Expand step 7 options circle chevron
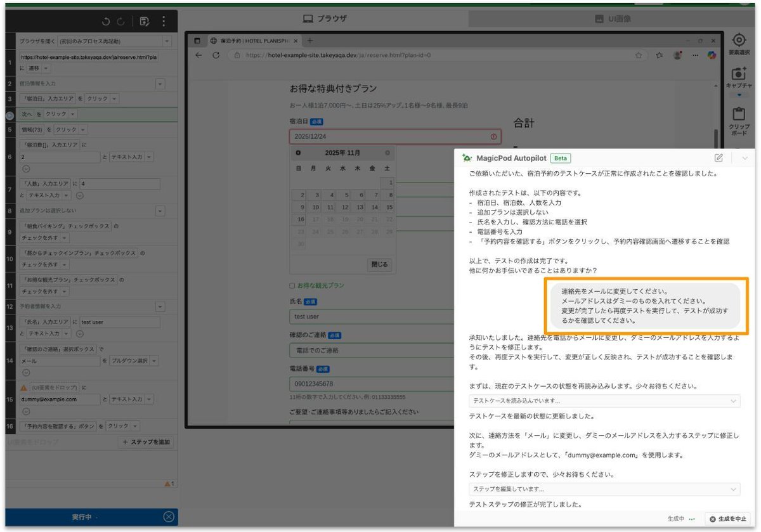 (79, 195)
